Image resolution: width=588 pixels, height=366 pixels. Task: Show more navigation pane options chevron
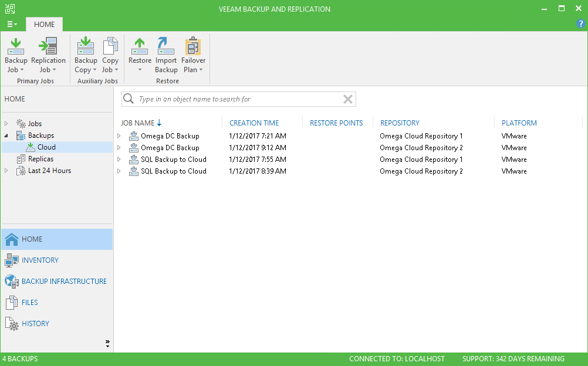tap(107, 344)
